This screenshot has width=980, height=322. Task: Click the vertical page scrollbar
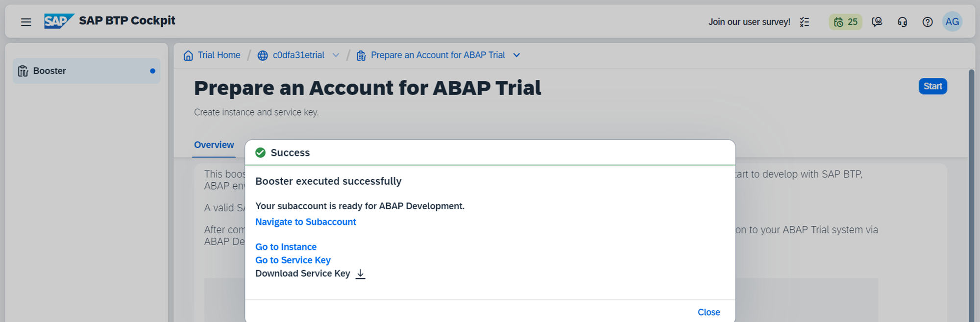971,196
